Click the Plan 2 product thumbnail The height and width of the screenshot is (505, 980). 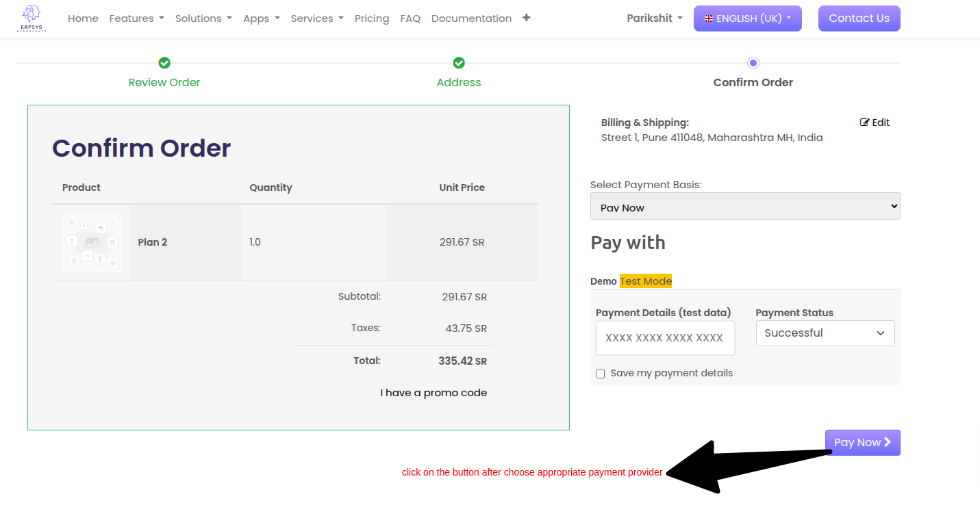[92, 242]
